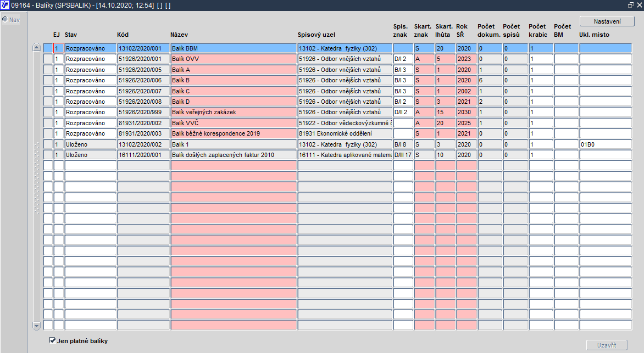Click Počet dokum. value 6 for Balík B

[x=490, y=80]
